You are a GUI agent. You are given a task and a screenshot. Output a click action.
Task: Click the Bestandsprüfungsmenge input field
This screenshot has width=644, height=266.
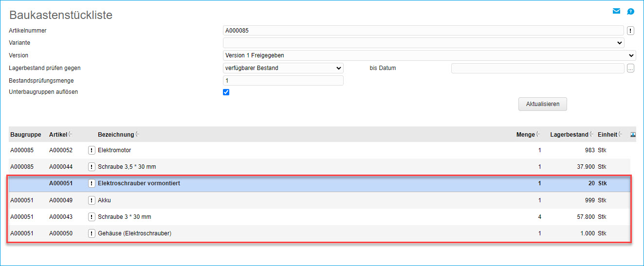click(x=283, y=80)
